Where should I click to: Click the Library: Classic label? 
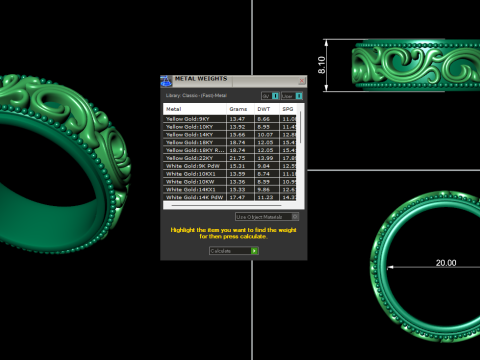[x=196, y=96]
